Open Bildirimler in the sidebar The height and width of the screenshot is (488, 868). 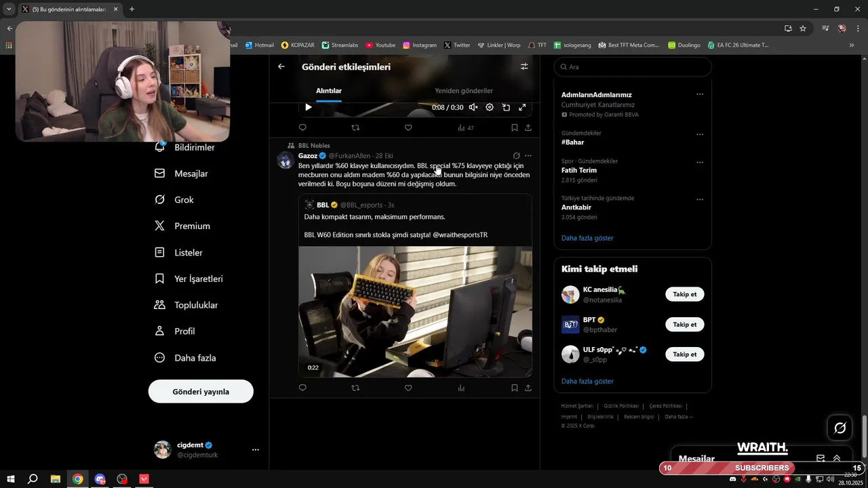pos(185,147)
